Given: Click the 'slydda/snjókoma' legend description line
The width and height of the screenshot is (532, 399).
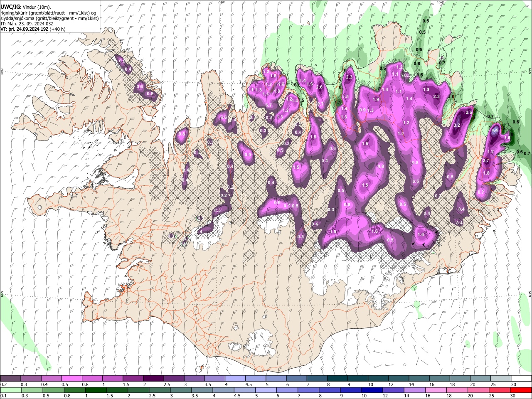Looking at the screenshot, I should click(x=50, y=18).
